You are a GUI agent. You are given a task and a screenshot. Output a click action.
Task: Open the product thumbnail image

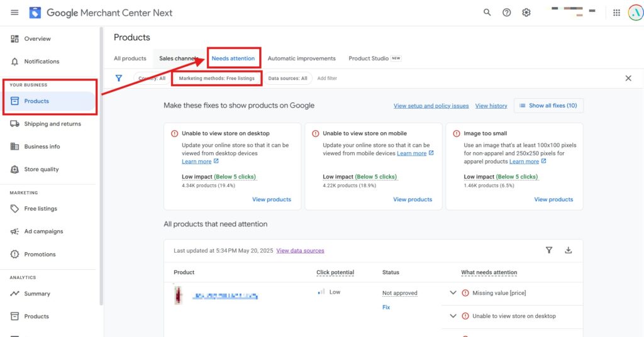[x=178, y=295]
